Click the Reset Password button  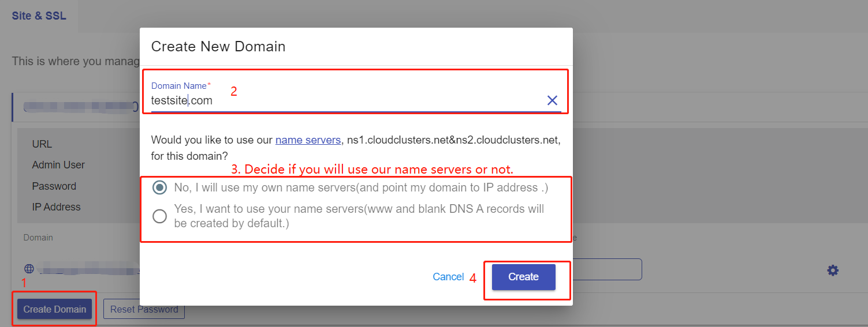pyautogui.click(x=144, y=309)
